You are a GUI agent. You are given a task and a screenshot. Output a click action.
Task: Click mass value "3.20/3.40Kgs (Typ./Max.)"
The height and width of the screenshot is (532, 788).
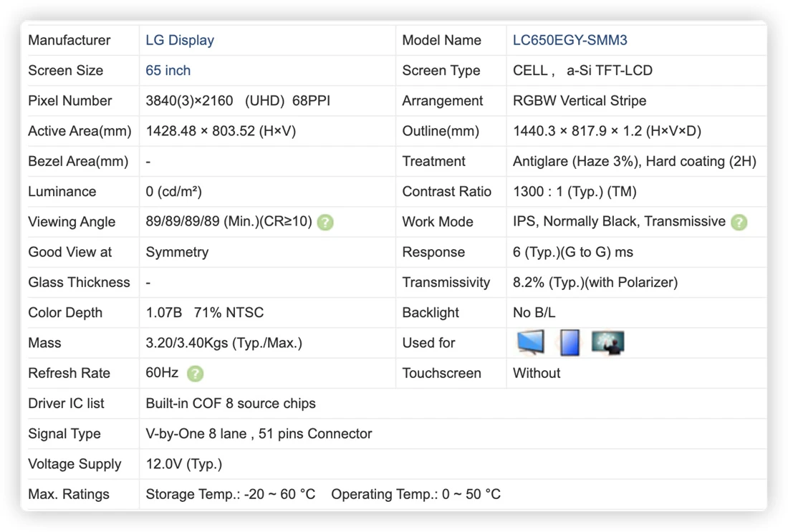coord(224,342)
